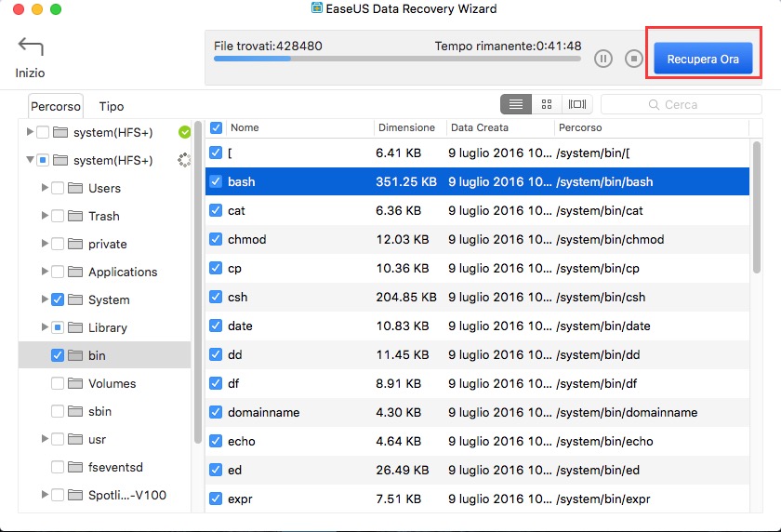
Task: Click the folder tree vertical scrollbar
Action: (x=198, y=282)
